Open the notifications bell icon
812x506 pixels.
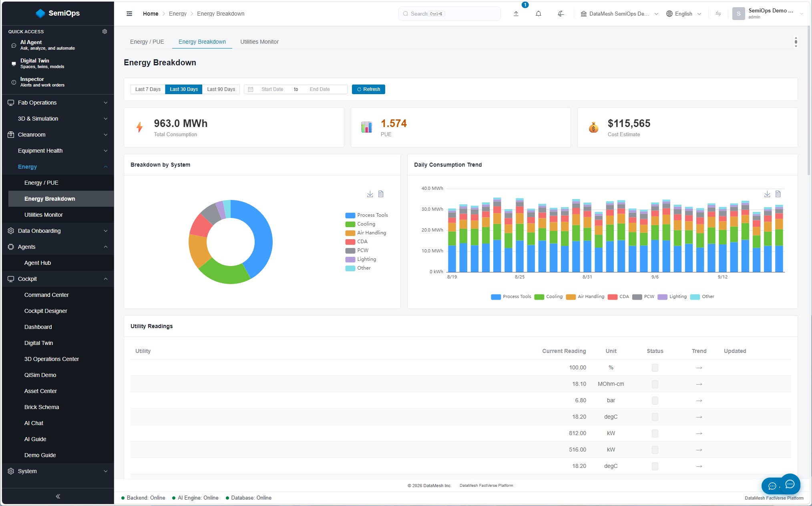click(539, 14)
